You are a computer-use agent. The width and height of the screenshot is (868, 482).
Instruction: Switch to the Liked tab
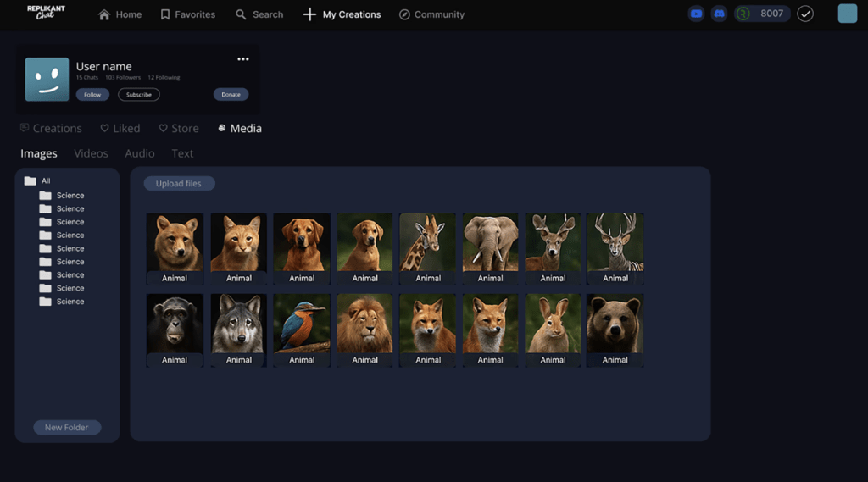point(120,128)
